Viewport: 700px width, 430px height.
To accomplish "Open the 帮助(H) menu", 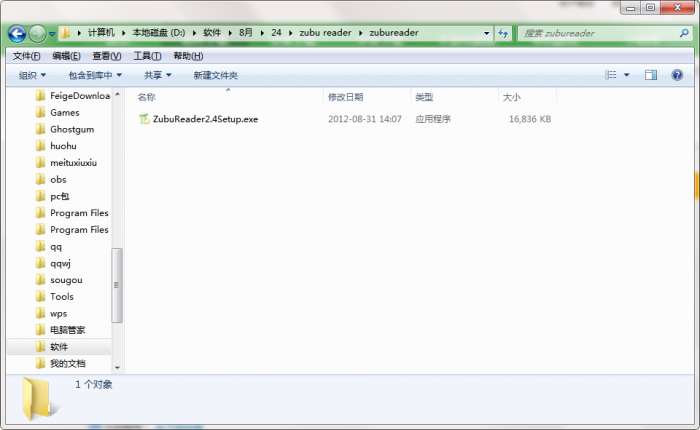I will pos(188,56).
